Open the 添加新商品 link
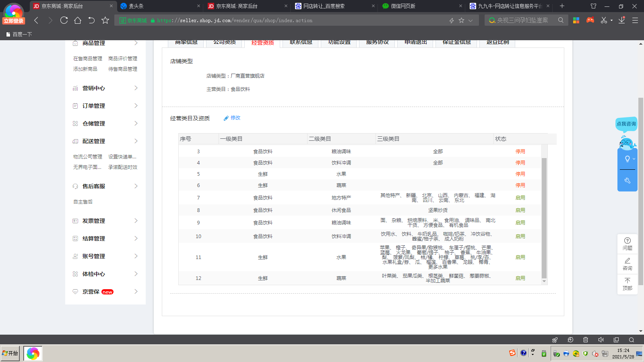The width and height of the screenshot is (644, 362). tap(85, 69)
